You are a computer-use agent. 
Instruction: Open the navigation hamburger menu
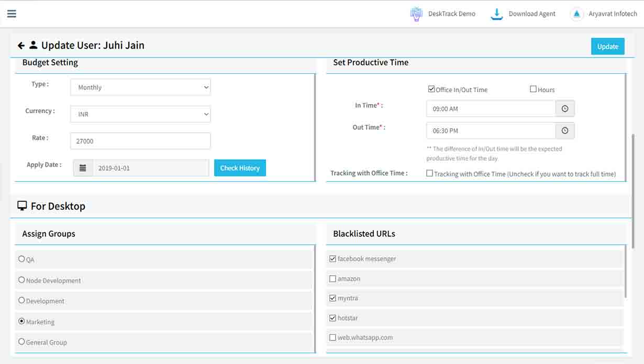[12, 14]
